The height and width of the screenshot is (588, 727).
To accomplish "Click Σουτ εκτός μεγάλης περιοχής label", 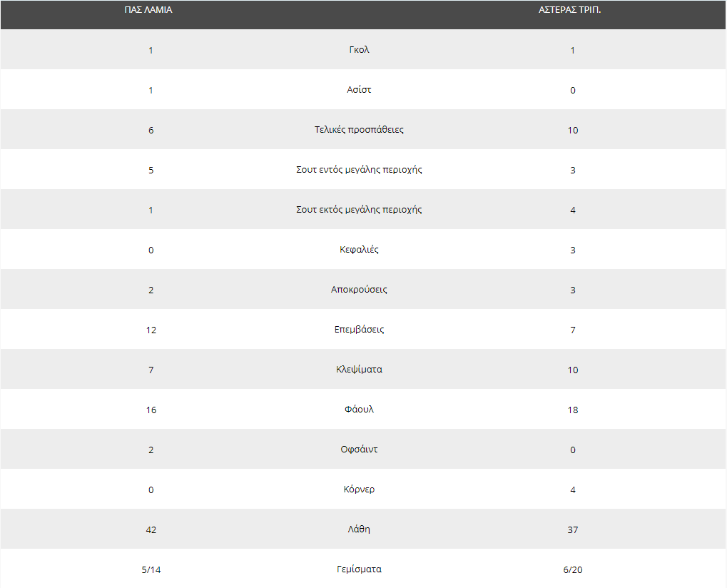I will [x=359, y=209].
